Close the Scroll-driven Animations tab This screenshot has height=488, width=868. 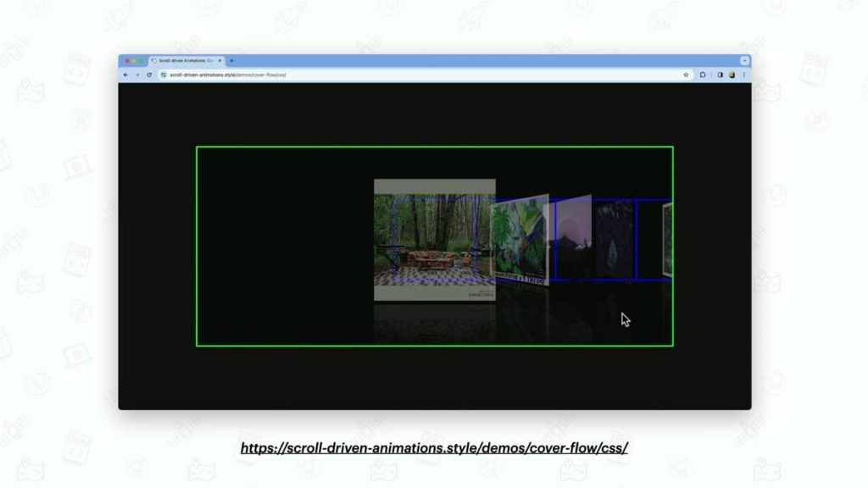(219, 60)
